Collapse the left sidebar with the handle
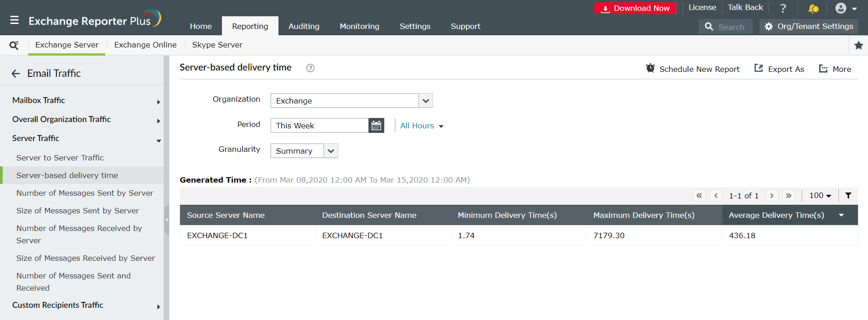This screenshot has height=320, width=868. click(166, 219)
